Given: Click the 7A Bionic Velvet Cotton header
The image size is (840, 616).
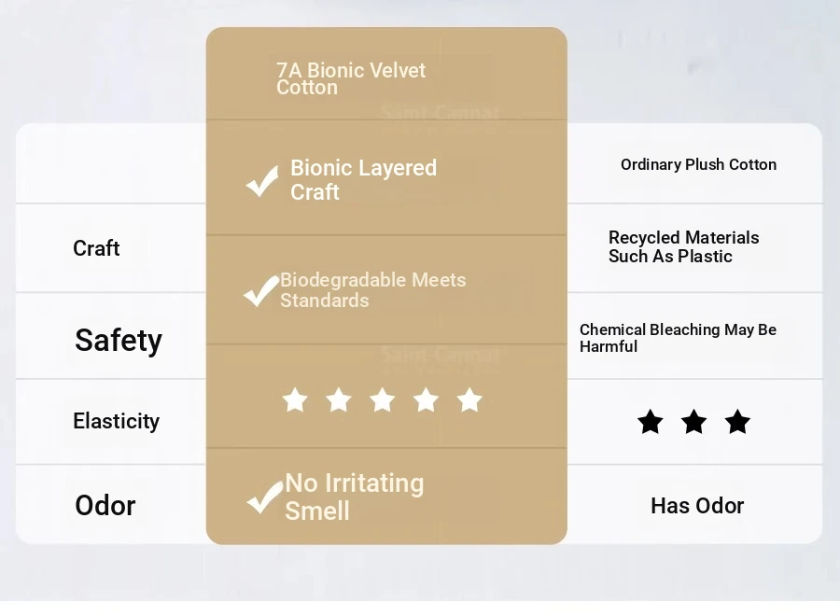Looking at the screenshot, I should click(x=351, y=78).
